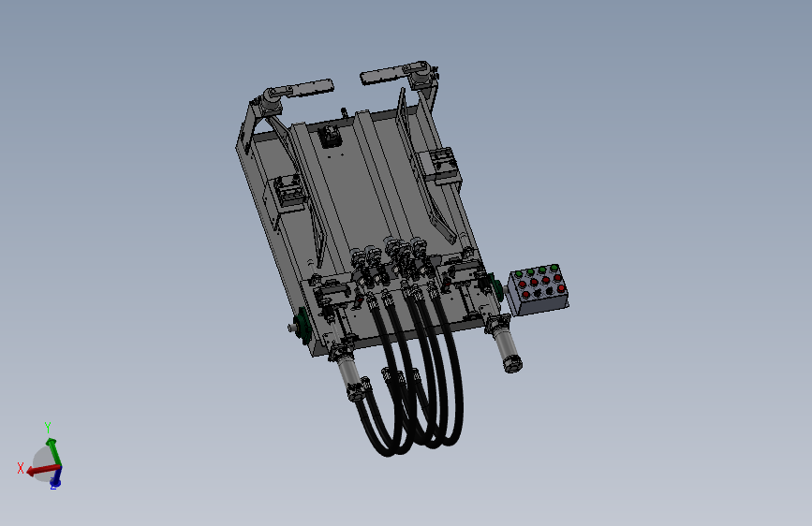Image resolution: width=812 pixels, height=526 pixels.
Task: Click the red X axis arrow of triad
Action: pyautogui.click(x=42, y=470)
